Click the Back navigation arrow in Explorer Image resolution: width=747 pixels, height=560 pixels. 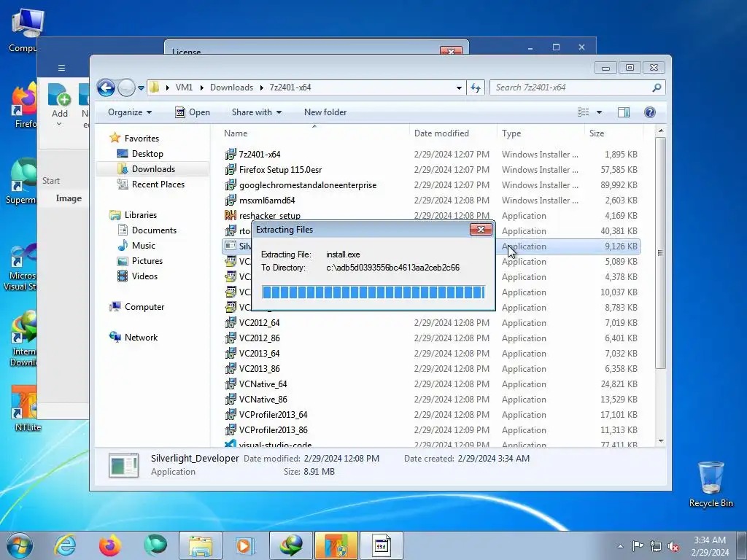pyautogui.click(x=106, y=87)
